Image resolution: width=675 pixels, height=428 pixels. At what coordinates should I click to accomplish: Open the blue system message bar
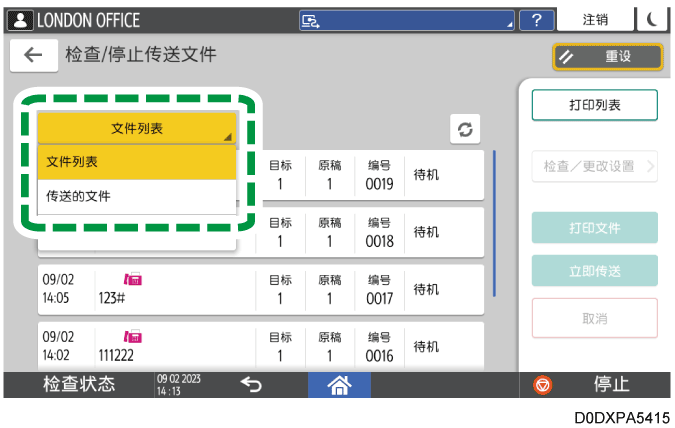point(407,20)
